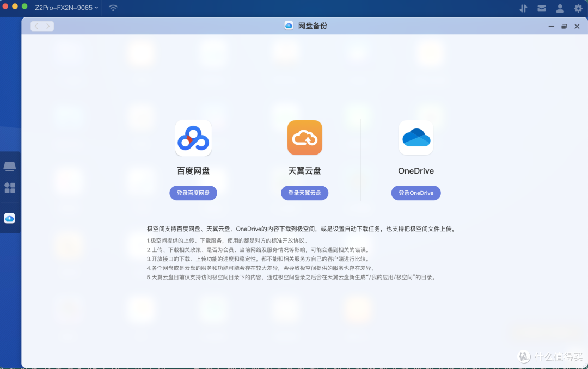The image size is (588, 369).
Task: Click the macOS green fullscreen button
Action: point(24,7)
